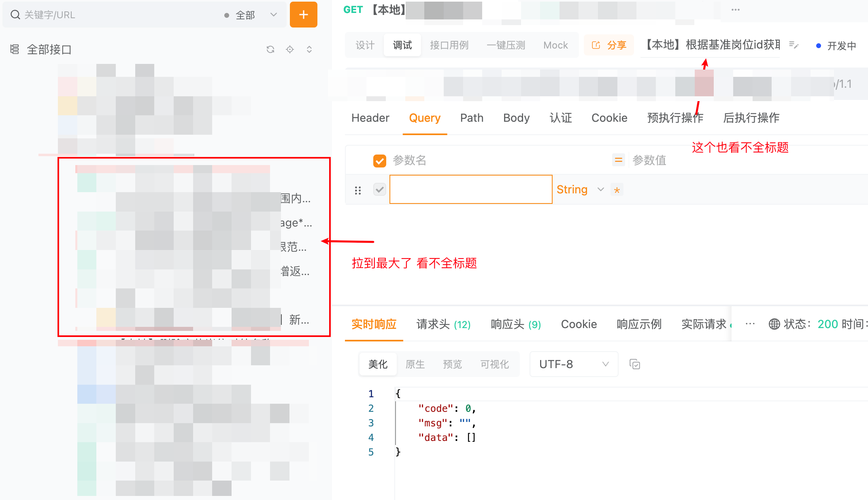Open the 请求头 (12) tab
The width and height of the screenshot is (868, 500).
(443, 324)
